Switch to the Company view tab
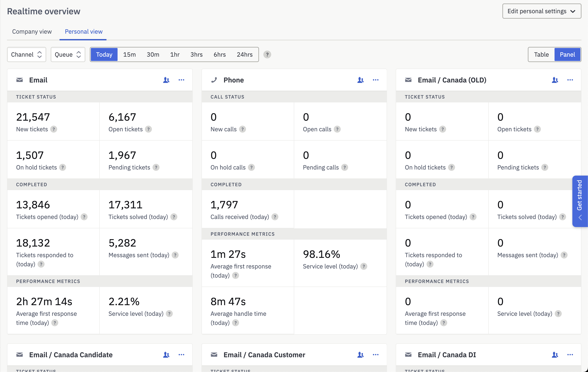 tap(32, 31)
